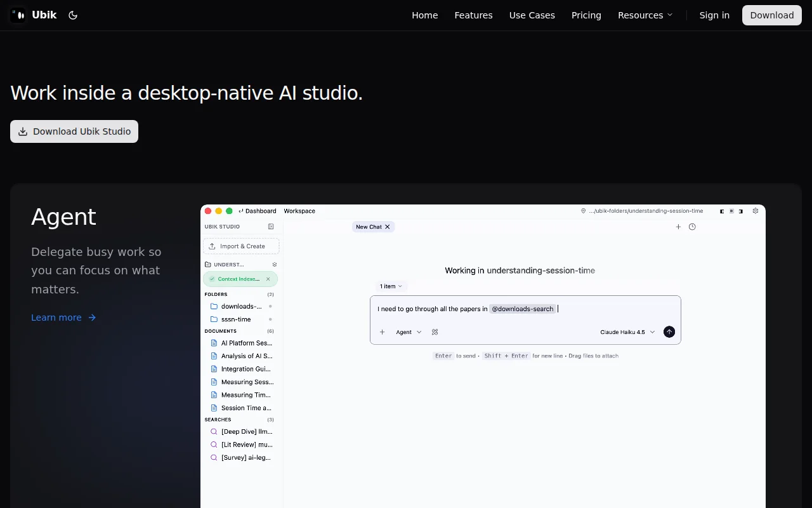Click the Dashboard back item

pos(257,211)
